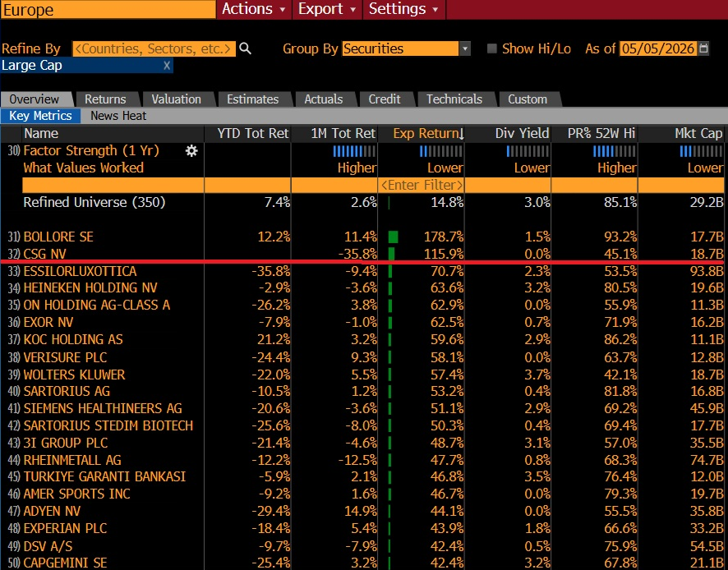Click the Refine By countries/sectors input field
The image size is (728, 570).
point(154,48)
